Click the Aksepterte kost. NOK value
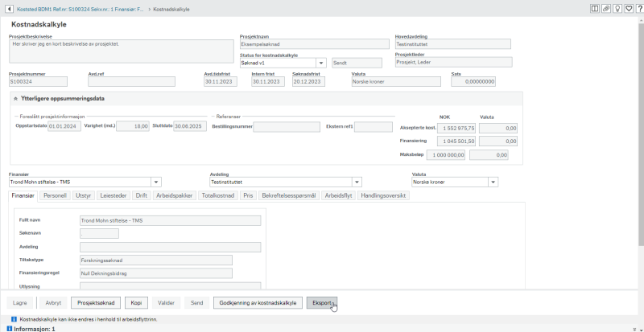Image resolution: width=644 pixels, height=332 pixels. tap(456, 128)
